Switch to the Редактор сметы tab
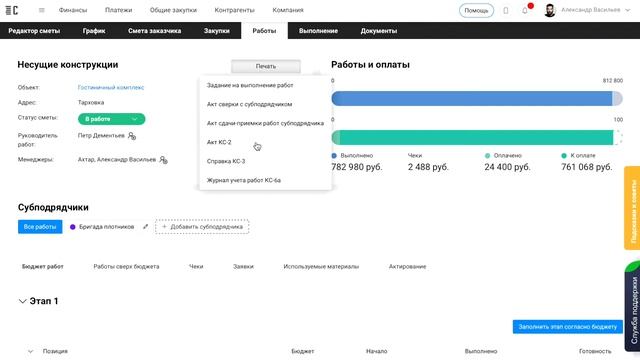Image resolution: width=640 pixels, height=360 pixels. [34, 31]
